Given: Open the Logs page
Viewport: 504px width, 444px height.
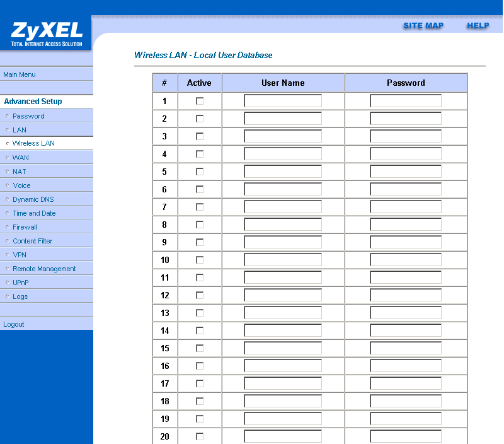Looking at the screenshot, I should (20, 296).
